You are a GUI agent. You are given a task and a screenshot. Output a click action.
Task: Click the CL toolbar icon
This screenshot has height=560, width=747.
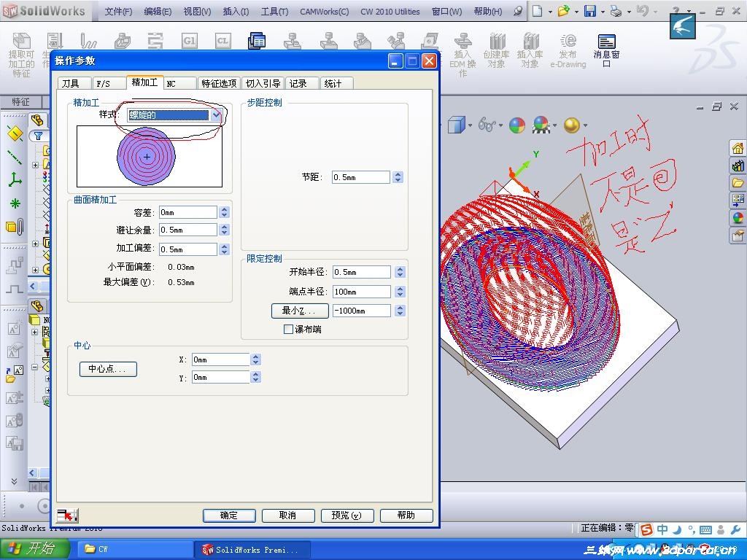pos(222,41)
